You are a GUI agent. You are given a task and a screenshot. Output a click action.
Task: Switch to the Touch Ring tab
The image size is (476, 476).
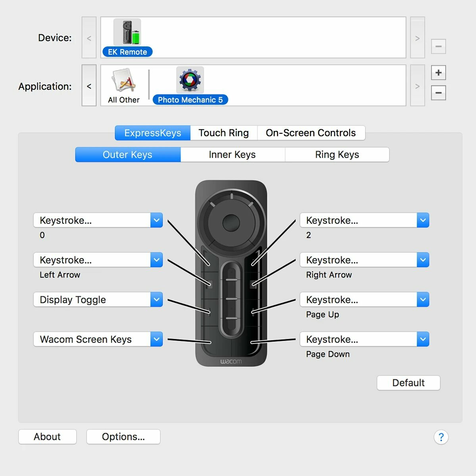tap(224, 133)
